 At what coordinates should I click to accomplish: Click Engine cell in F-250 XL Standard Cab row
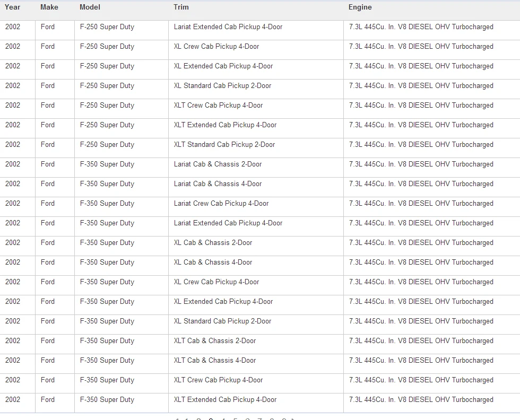[421, 85]
